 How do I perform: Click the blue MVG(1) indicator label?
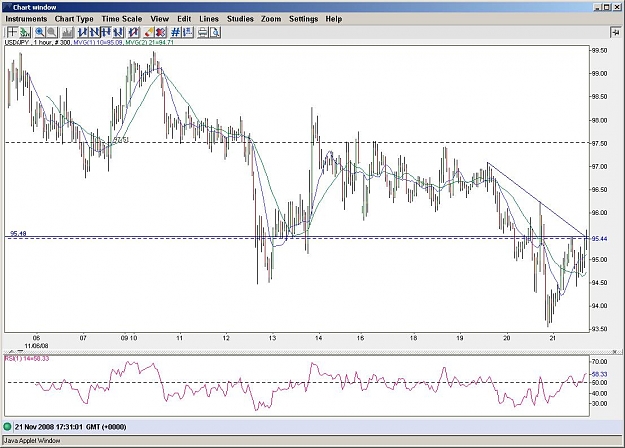coord(98,42)
